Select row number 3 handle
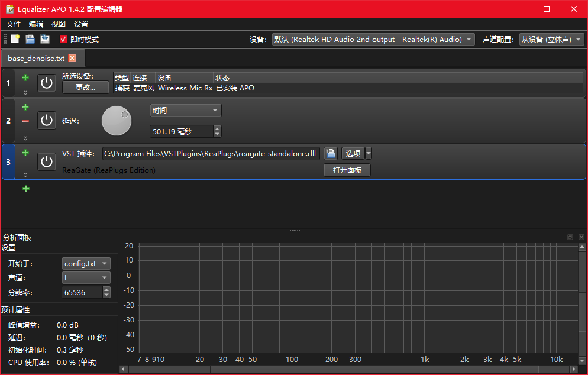Screen dimensions: 588x375 [x=8, y=162]
